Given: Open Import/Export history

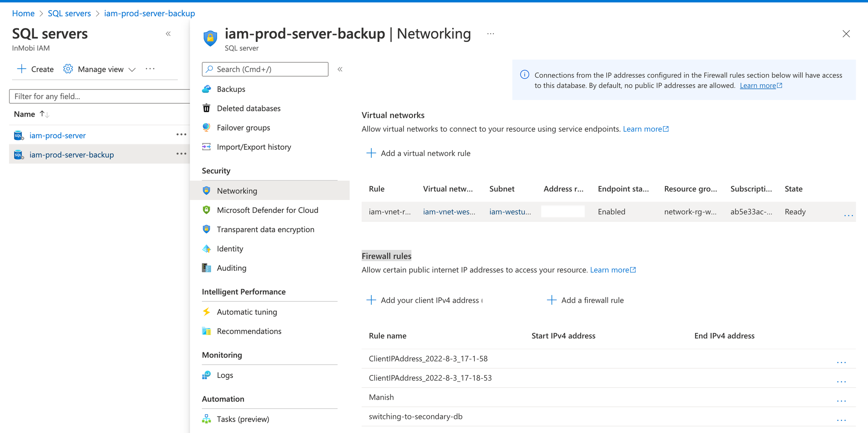Looking at the screenshot, I should click(x=254, y=147).
